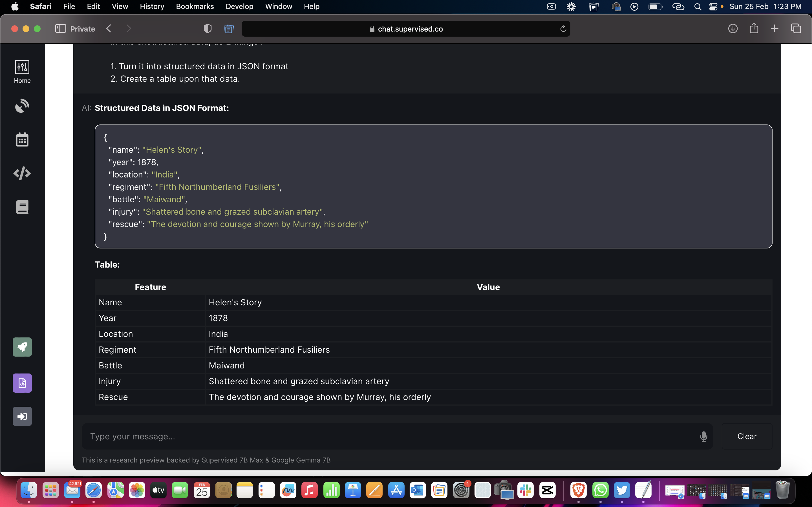Viewport: 812px width, 507px height.
Task: Open the Downloads arrow in Safari toolbar
Action: 733,29
